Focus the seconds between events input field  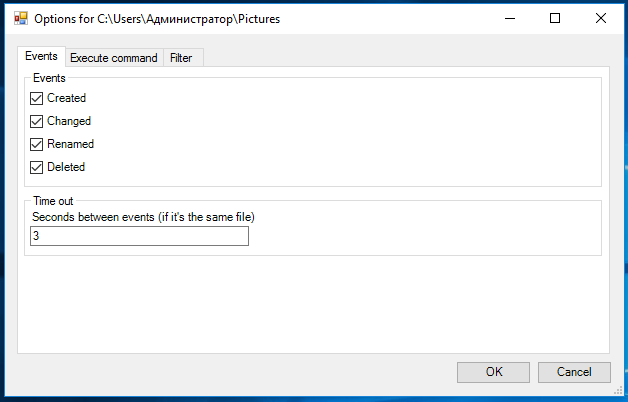(x=139, y=236)
